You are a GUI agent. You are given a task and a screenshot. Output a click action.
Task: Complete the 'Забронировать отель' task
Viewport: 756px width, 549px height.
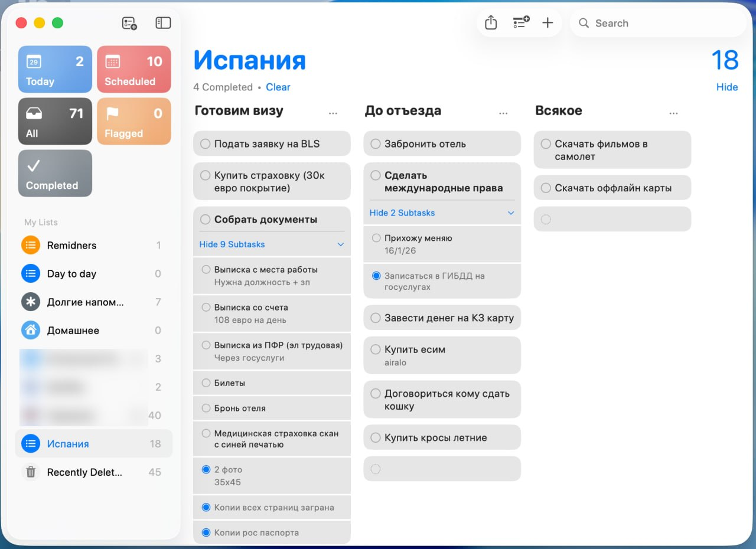[x=376, y=143]
